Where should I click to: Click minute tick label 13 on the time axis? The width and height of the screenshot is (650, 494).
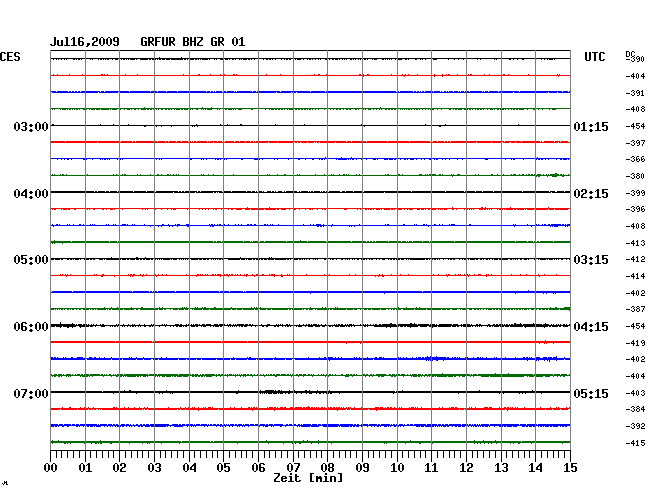pos(501,468)
